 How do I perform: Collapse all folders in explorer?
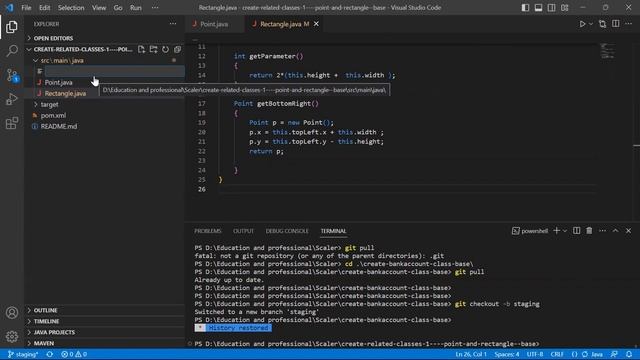click(178, 49)
